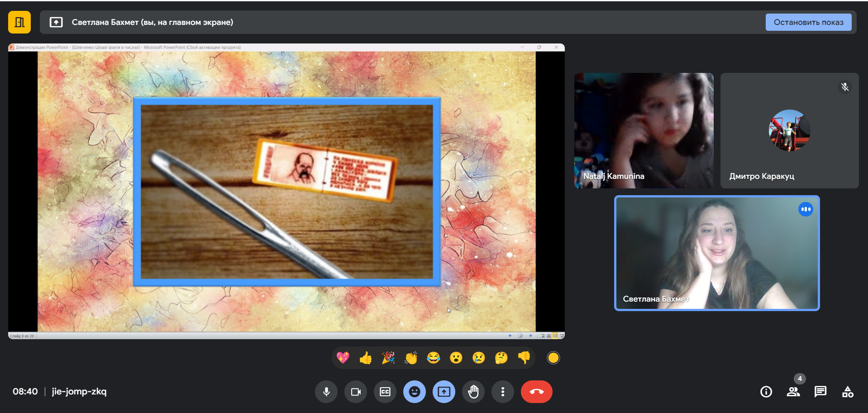This screenshot has height=413, width=868.
Task: Open meeting details info
Action: [766, 392]
